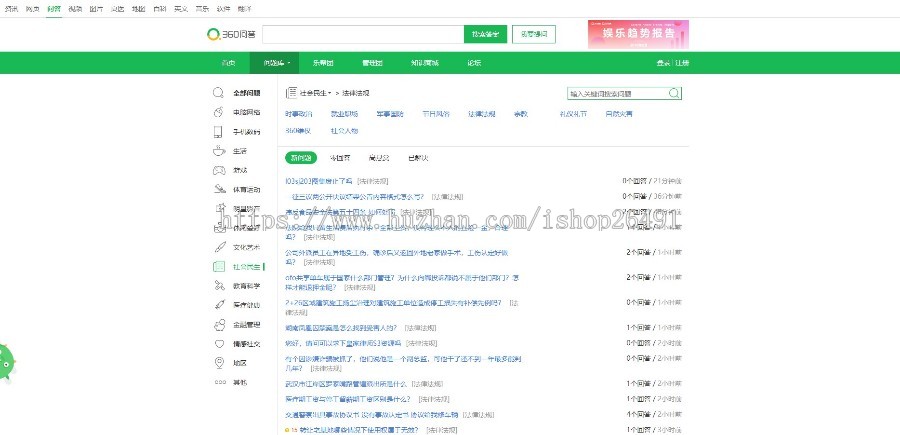Image resolution: width=900 pixels, height=435 pixels.
Task: Click the magnifier icon for 全部问题
Action: [x=218, y=92]
